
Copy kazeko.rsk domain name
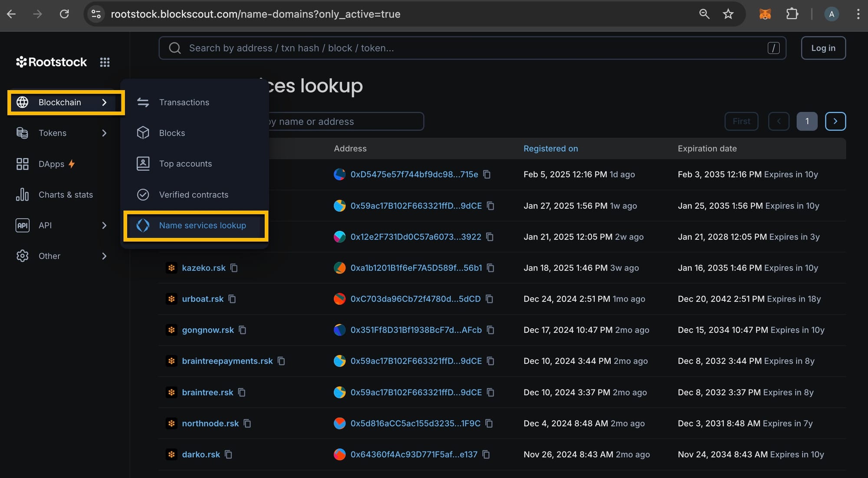coord(234,268)
